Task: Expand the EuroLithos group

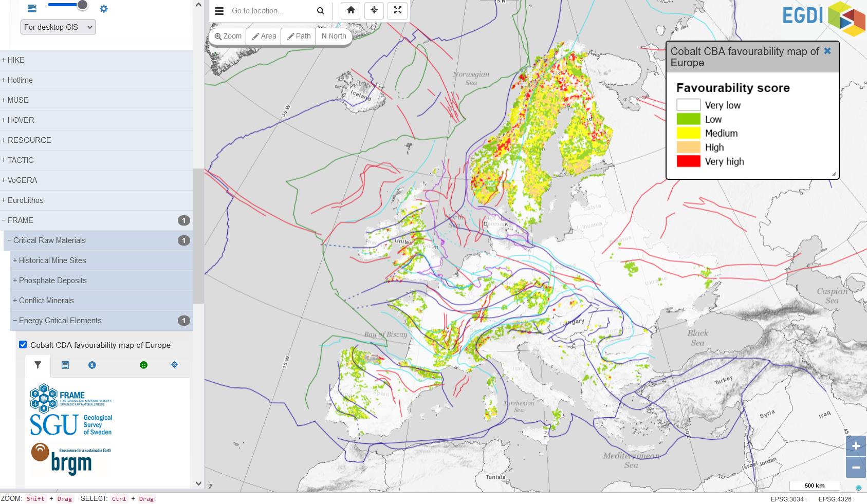Action: click(25, 200)
